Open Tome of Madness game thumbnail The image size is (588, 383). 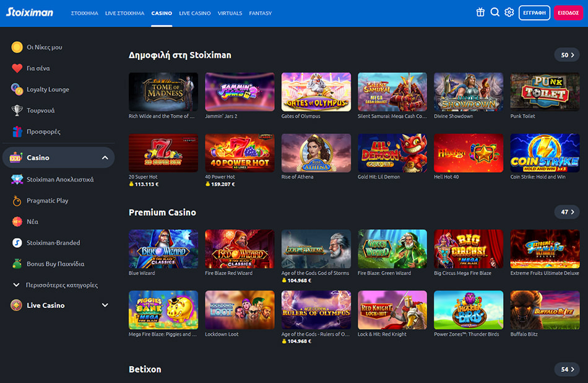163,92
